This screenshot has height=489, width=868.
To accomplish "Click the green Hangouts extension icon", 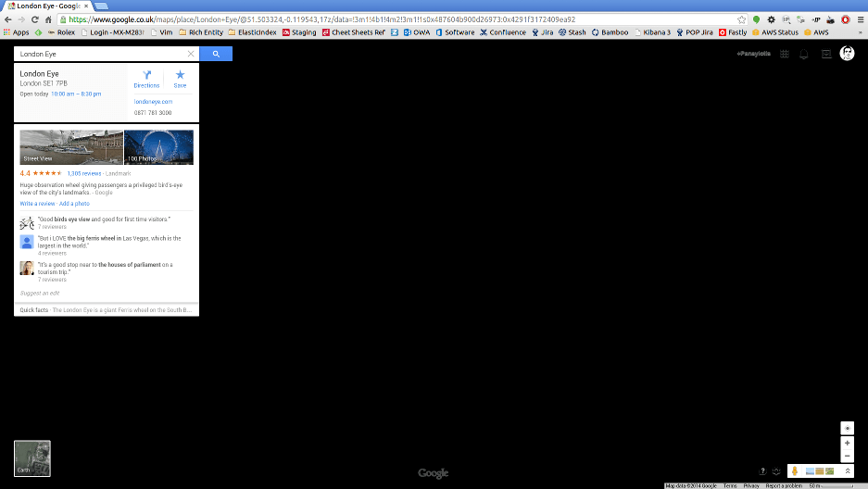I will pos(756,19).
